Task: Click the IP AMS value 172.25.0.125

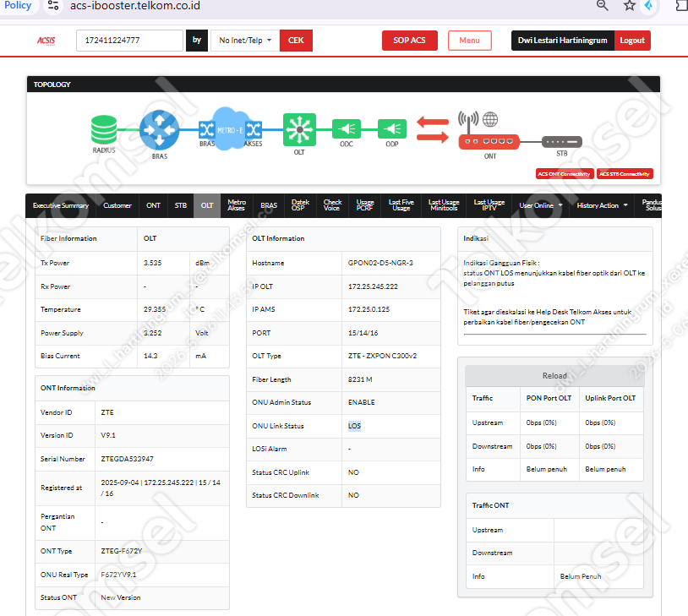Action: (x=369, y=309)
